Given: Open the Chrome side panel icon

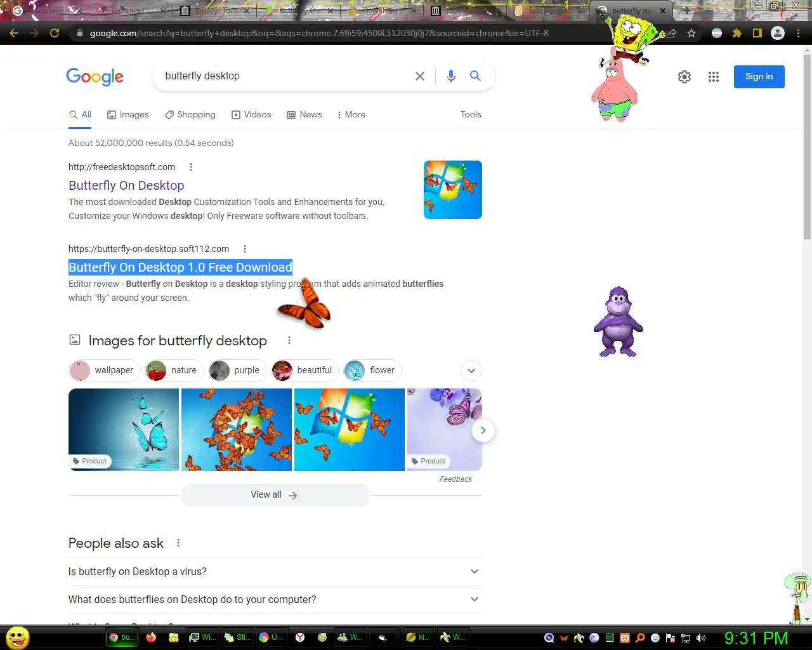Looking at the screenshot, I should tap(757, 33).
